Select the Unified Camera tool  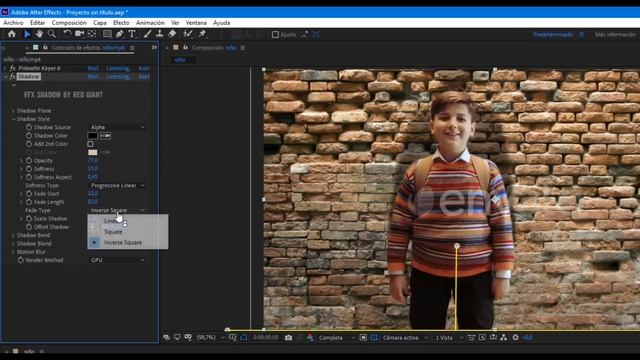point(79,34)
